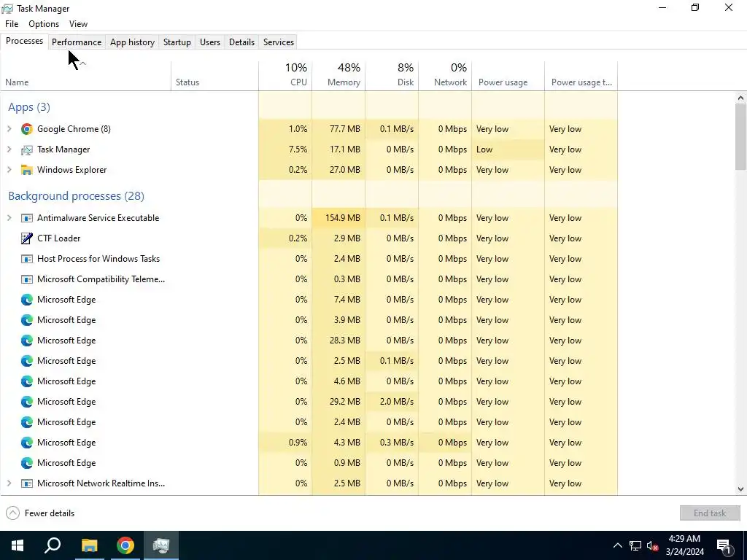Show hidden tray icons chevron
The height and width of the screenshot is (560, 747).
617,545
